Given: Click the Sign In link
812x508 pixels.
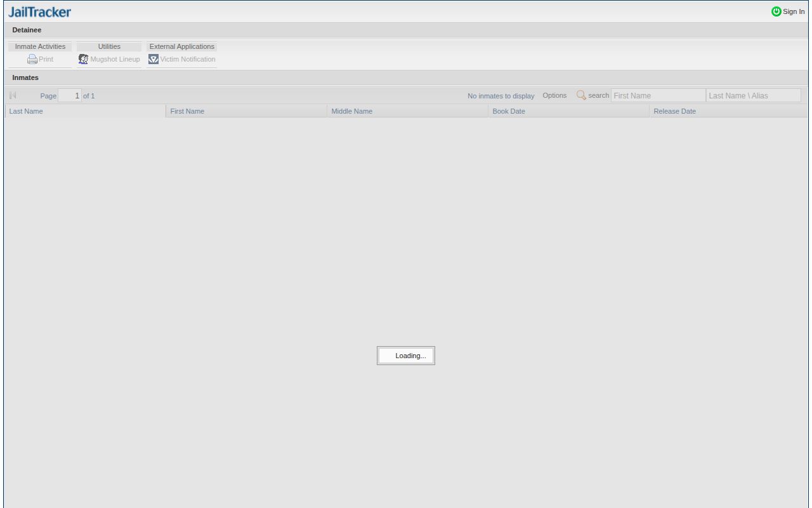Looking at the screenshot, I should (x=794, y=11).
